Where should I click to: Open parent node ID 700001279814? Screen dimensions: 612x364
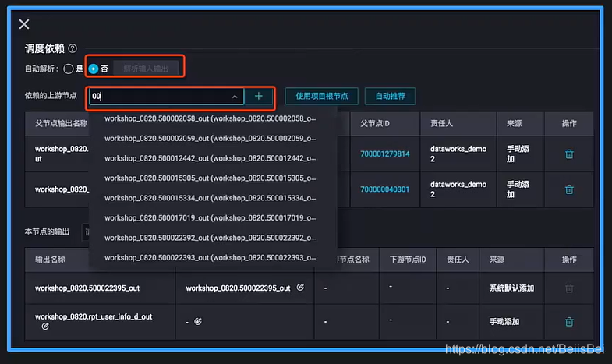pos(385,154)
